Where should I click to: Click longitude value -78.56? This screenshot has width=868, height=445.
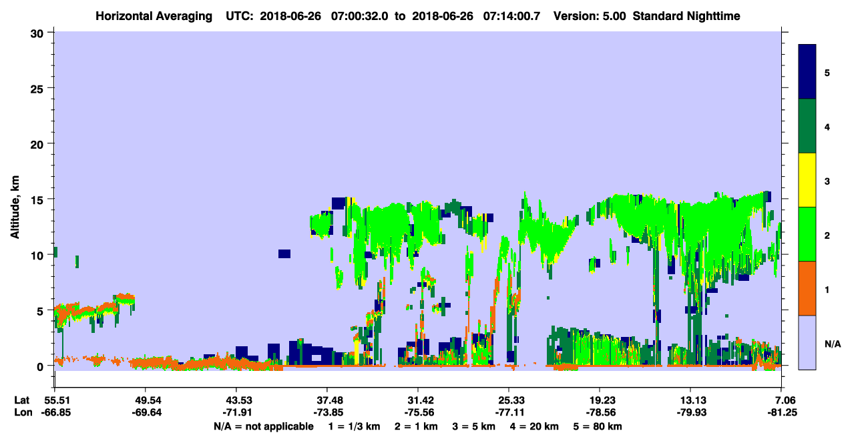click(x=600, y=412)
